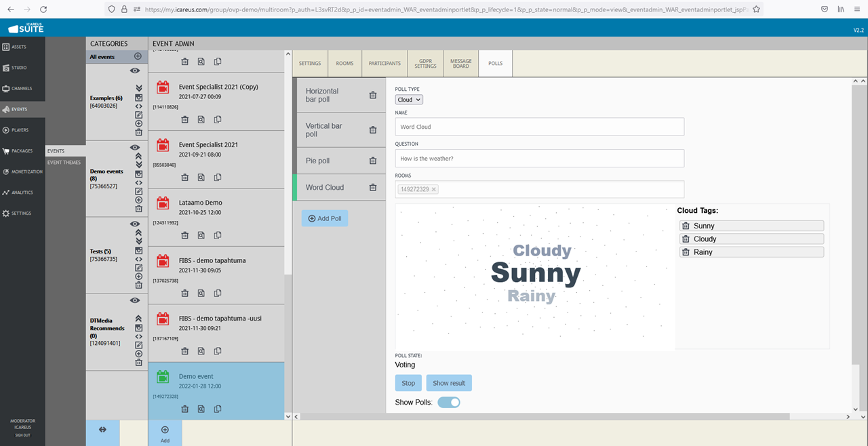
Task: Toggle the Show Polls switch
Action: click(449, 403)
